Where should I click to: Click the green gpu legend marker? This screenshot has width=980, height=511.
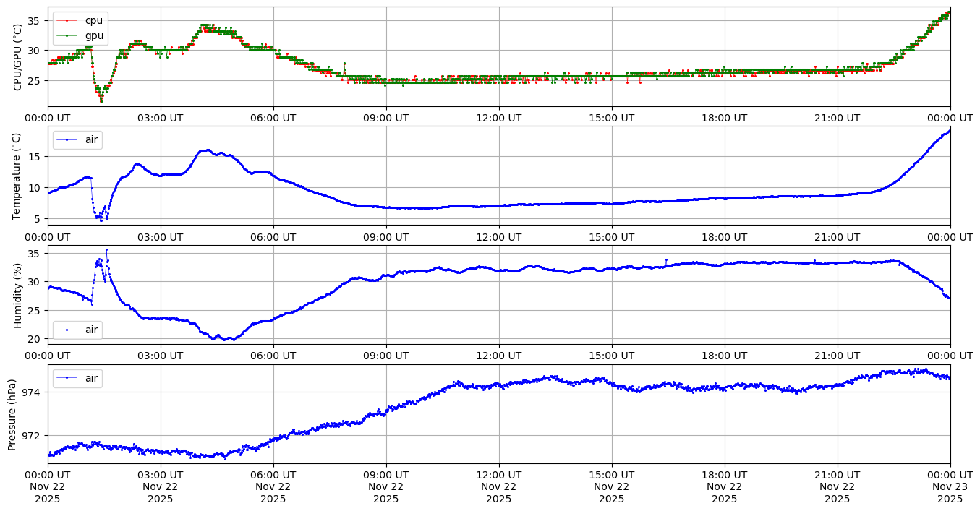[x=67, y=34]
